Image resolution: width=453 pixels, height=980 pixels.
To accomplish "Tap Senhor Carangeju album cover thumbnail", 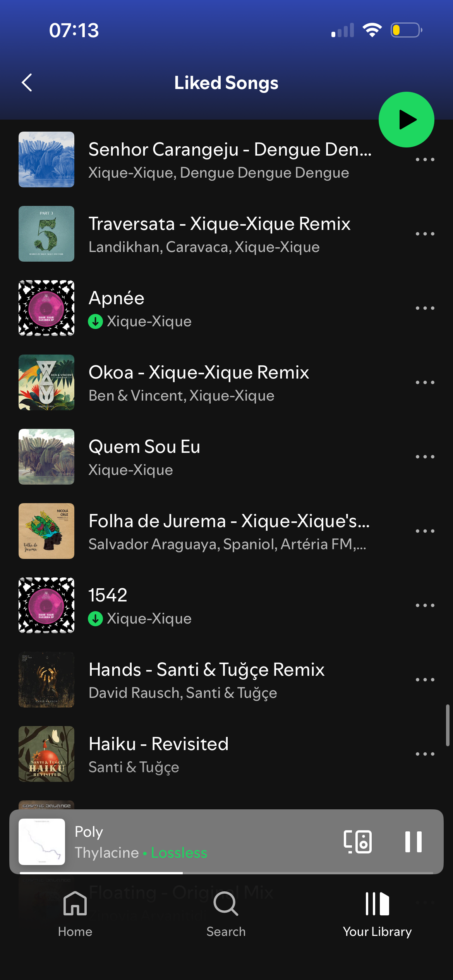I will click(46, 159).
